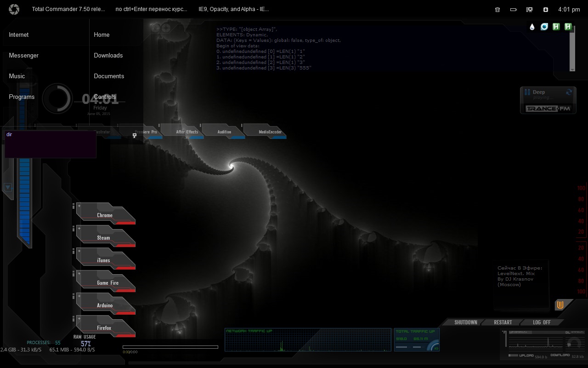Click the Total Traffic Up widget
The width and height of the screenshot is (588, 368).
[417, 340]
